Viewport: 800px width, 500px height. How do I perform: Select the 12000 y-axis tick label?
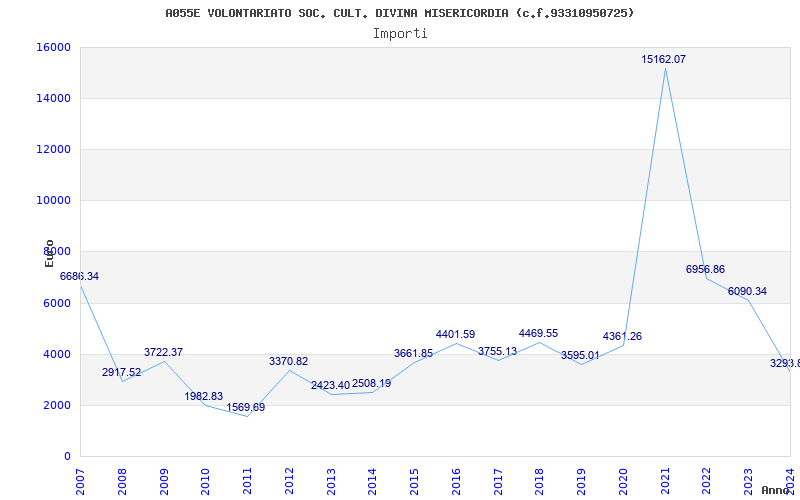53,149
